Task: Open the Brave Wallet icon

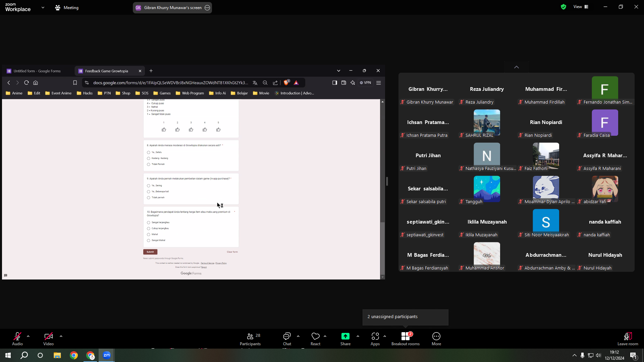Action: [344, 83]
